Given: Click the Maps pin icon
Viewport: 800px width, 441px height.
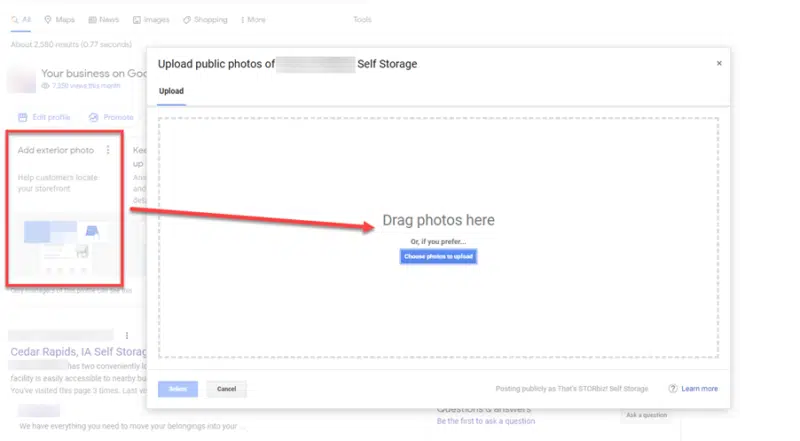Looking at the screenshot, I should point(48,20).
